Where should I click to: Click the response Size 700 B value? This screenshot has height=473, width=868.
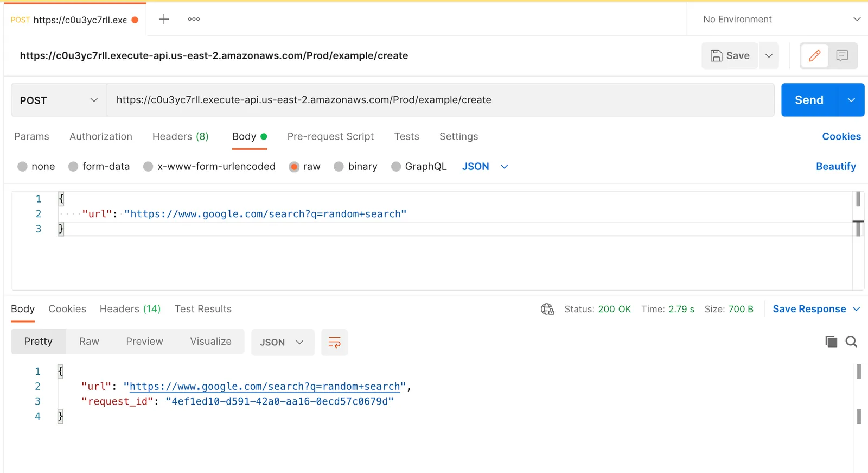[x=741, y=309]
